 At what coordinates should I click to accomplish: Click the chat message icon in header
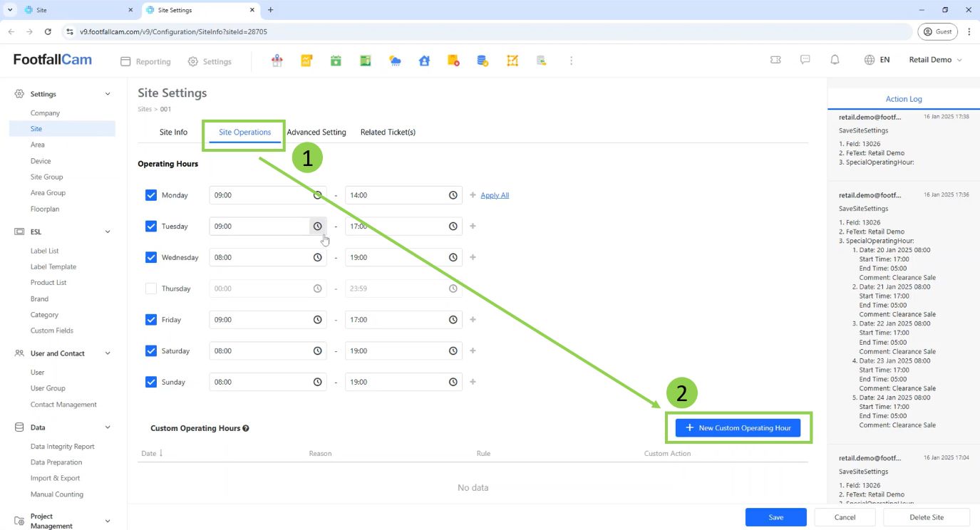pyautogui.click(x=805, y=60)
